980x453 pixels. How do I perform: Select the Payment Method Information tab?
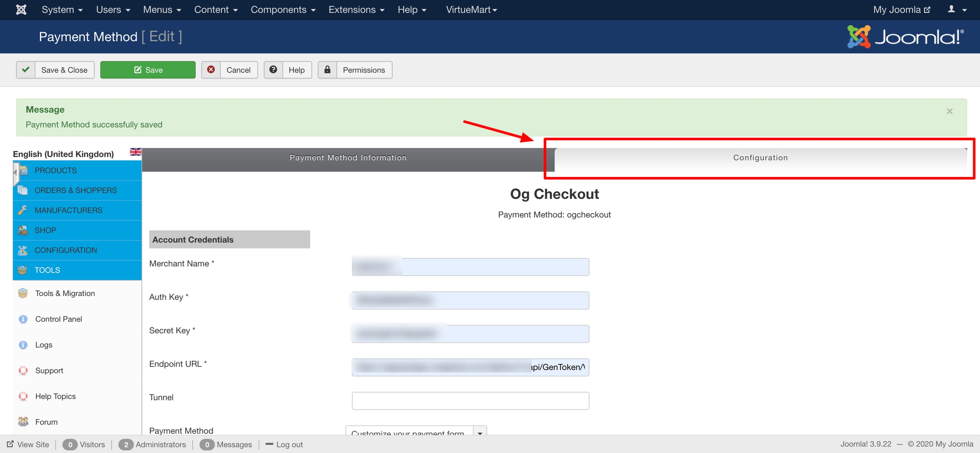[x=348, y=158]
